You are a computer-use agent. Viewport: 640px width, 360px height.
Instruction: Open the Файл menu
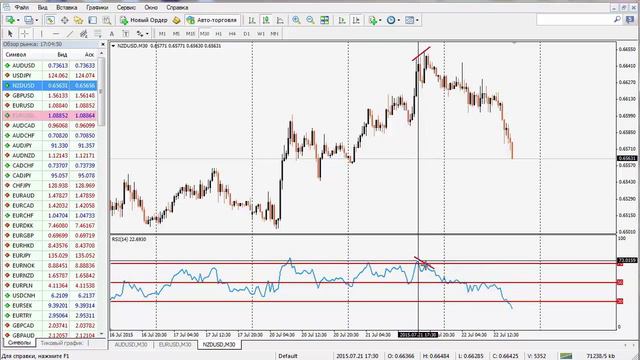(22, 7)
